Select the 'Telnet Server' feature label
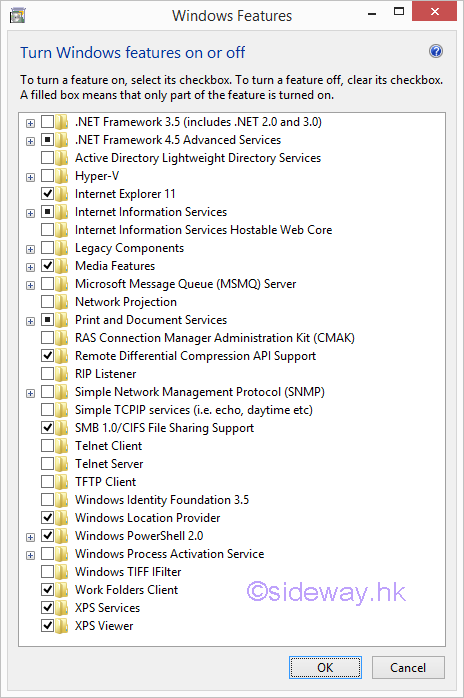The height and width of the screenshot is (698, 464). 109,464
